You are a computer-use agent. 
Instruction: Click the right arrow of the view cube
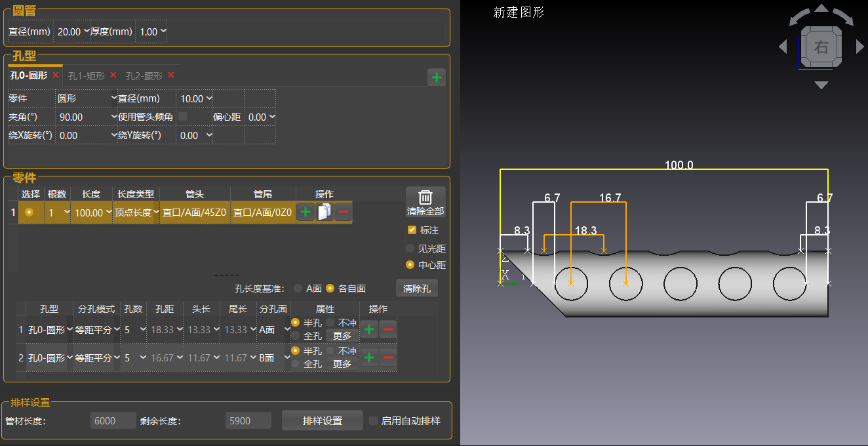coord(860,47)
